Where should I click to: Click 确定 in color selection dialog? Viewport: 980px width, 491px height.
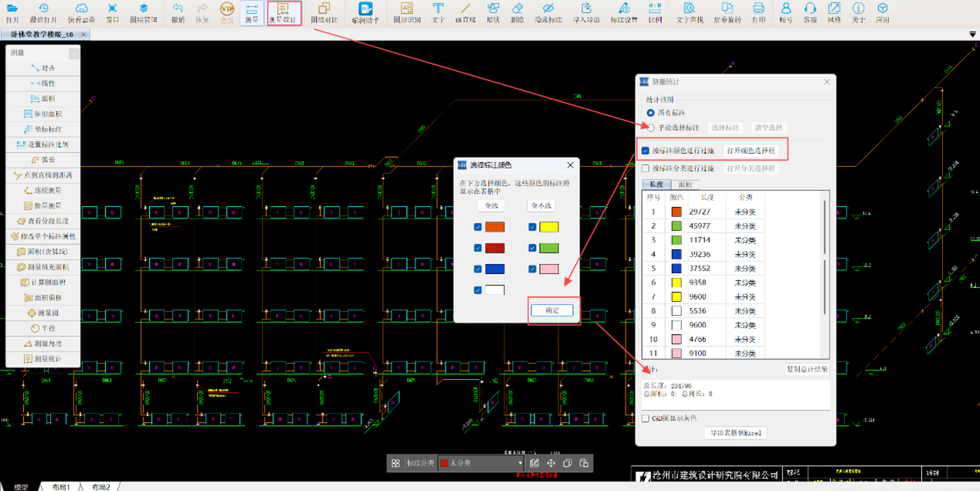pyautogui.click(x=552, y=310)
